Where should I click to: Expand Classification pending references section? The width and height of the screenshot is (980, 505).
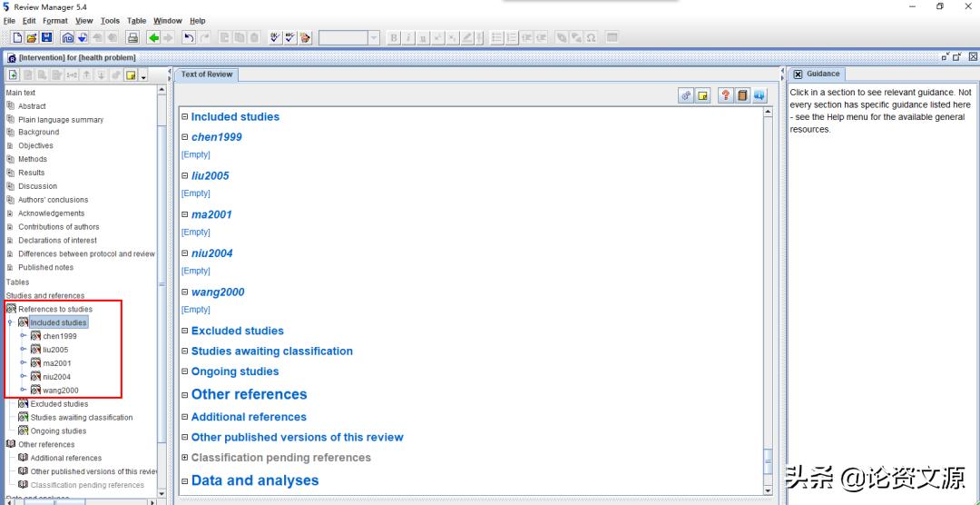pos(184,458)
